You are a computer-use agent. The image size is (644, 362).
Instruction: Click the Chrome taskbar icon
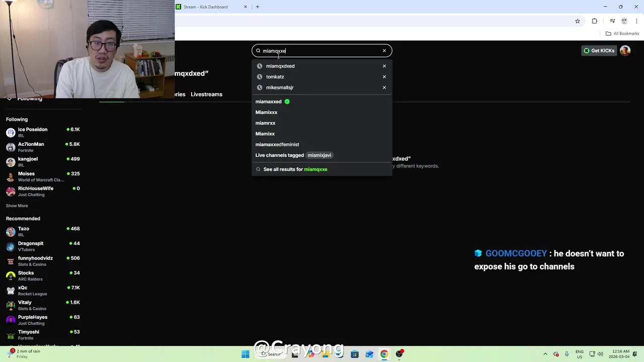pyautogui.click(x=384, y=354)
